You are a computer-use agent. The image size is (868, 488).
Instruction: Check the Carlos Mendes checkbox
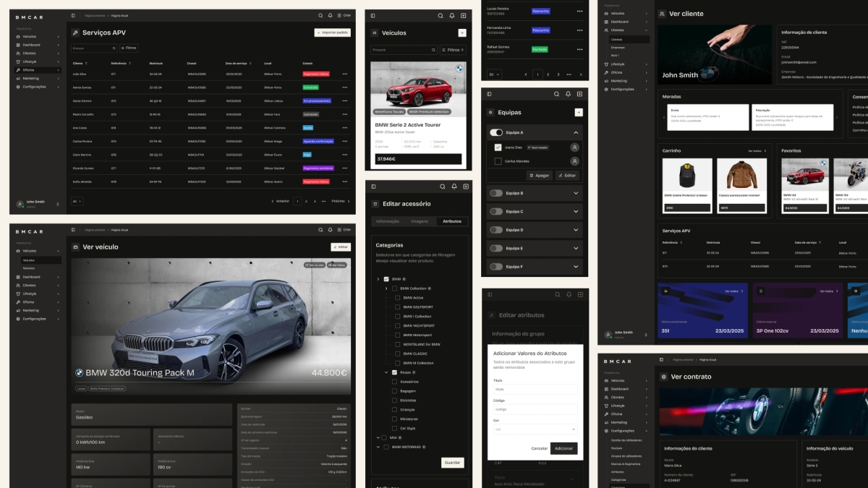[x=498, y=161]
